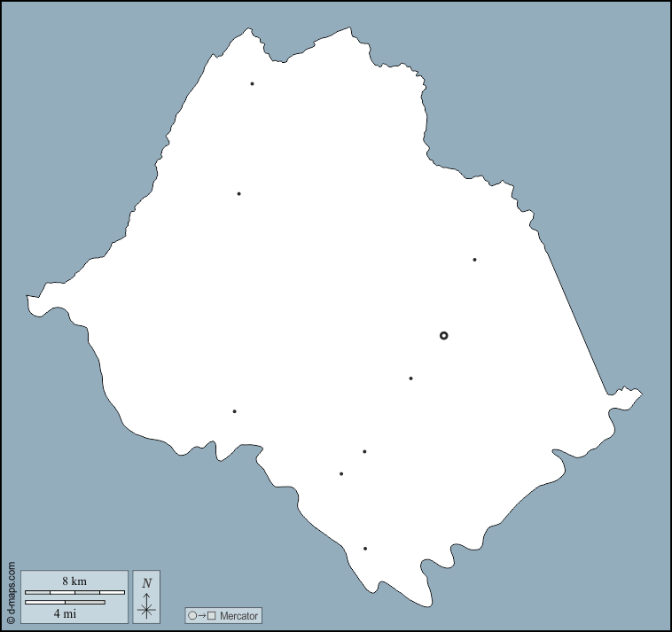Viewport: 672px width, 632px height.
Task: Click the western tip of the territory
Action: [x=29, y=300]
